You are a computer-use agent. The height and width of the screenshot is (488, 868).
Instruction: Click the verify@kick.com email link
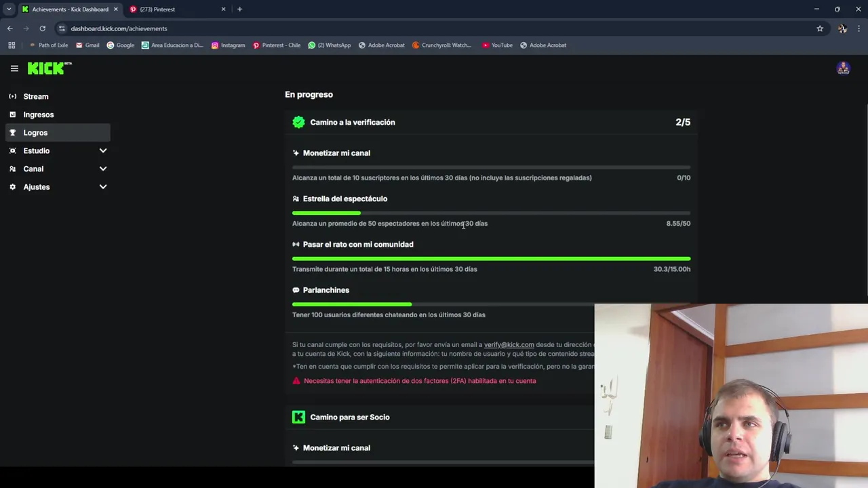(509, 345)
